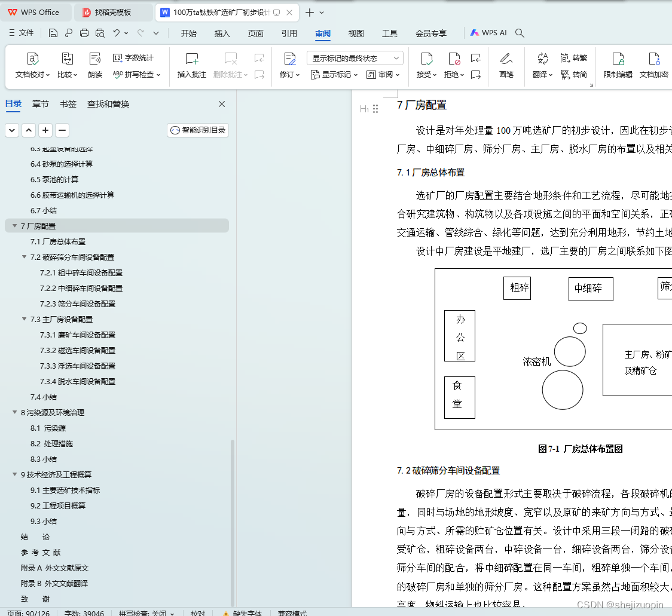Viewport: 672px width, 616px height.
Task: Open the 显示标记 dropdown
Action: coord(334,75)
